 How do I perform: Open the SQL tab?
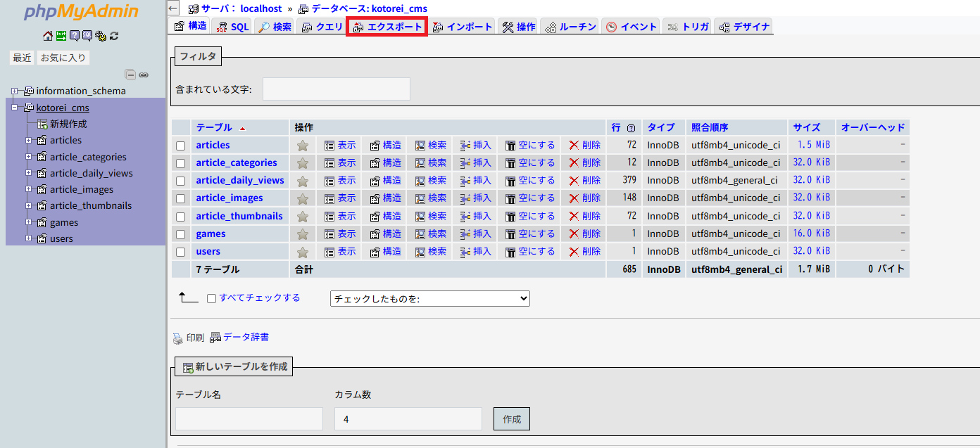coord(232,27)
